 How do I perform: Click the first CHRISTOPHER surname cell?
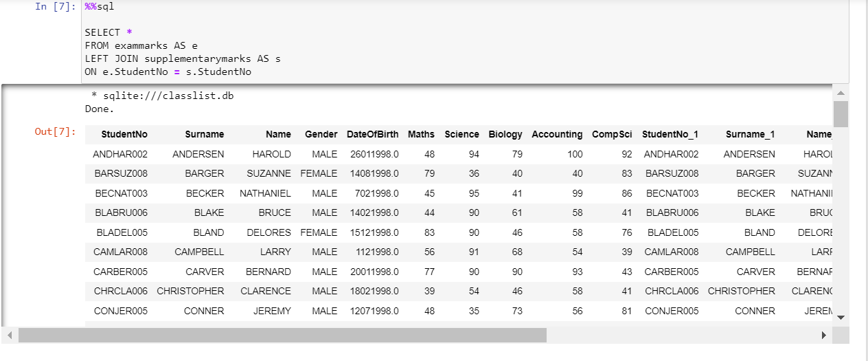click(190, 291)
